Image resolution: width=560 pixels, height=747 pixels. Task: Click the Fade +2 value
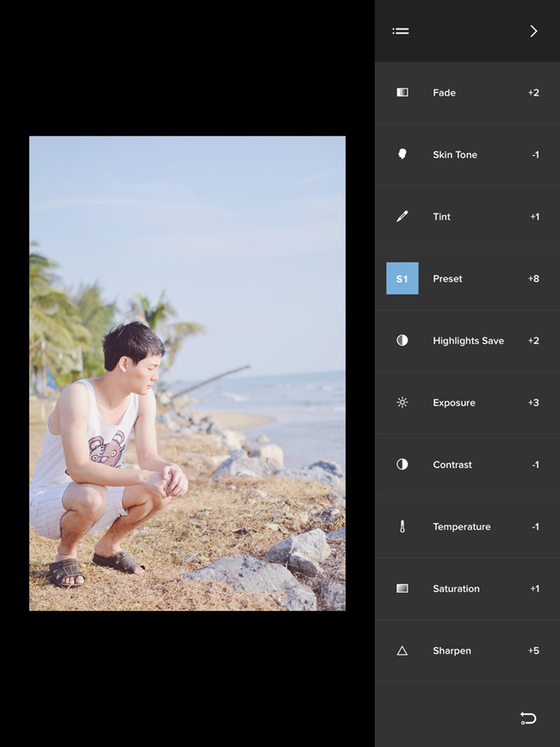point(533,93)
